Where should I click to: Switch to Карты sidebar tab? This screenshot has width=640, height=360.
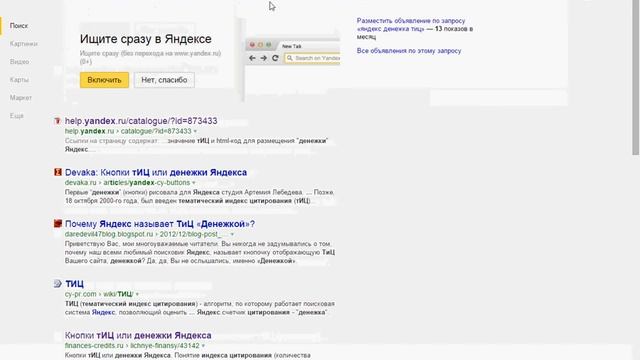coord(19,80)
